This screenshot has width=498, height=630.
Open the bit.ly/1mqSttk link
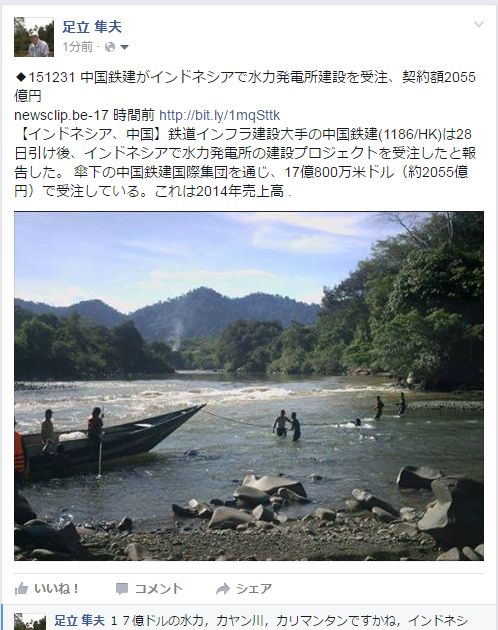coord(219,116)
